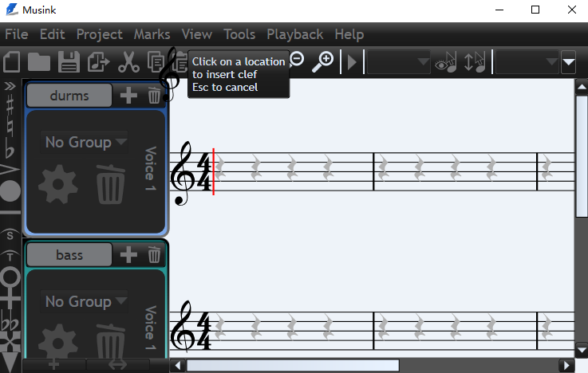Delete the bass part with its trash icon

click(155, 255)
